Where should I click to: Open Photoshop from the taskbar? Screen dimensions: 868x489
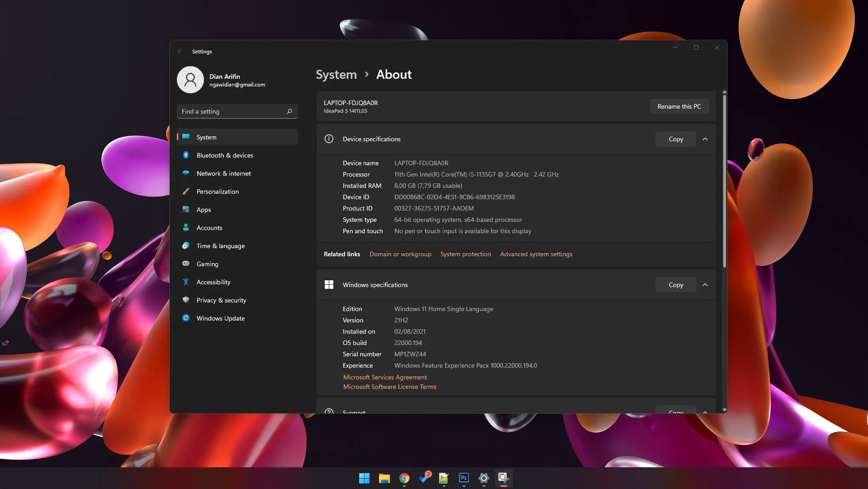click(464, 478)
